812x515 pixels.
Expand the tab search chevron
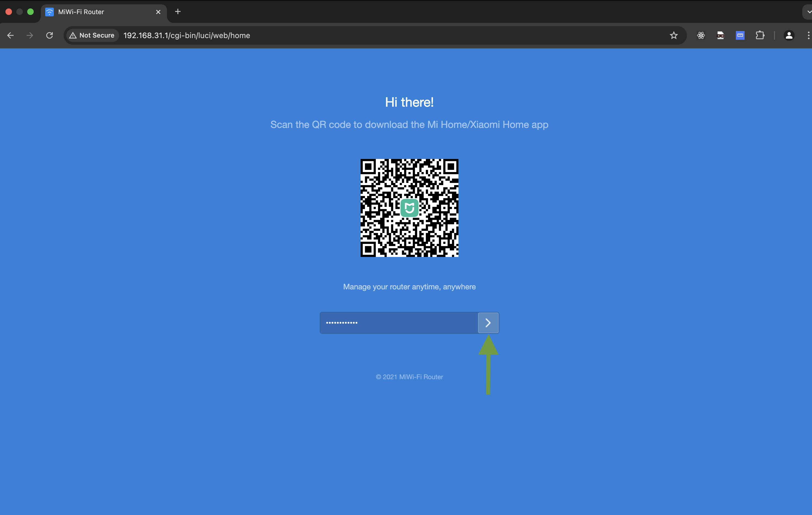(808, 12)
